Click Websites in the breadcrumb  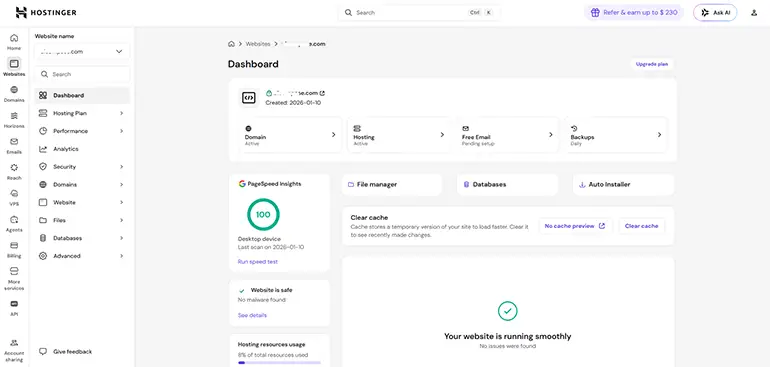(258, 44)
